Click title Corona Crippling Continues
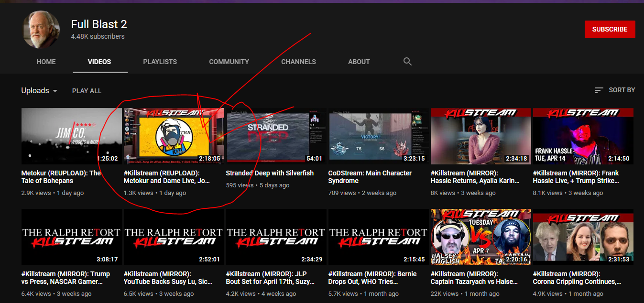This screenshot has width=644, height=303. (577, 278)
